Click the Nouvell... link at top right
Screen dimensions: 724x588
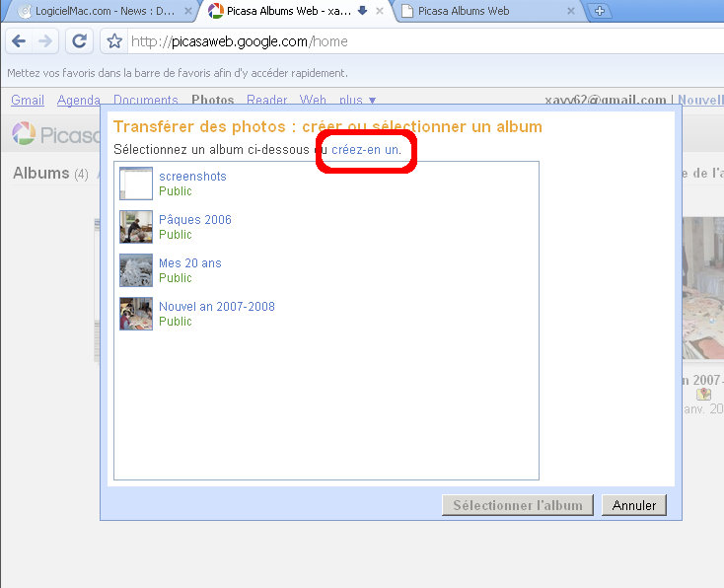point(700,100)
